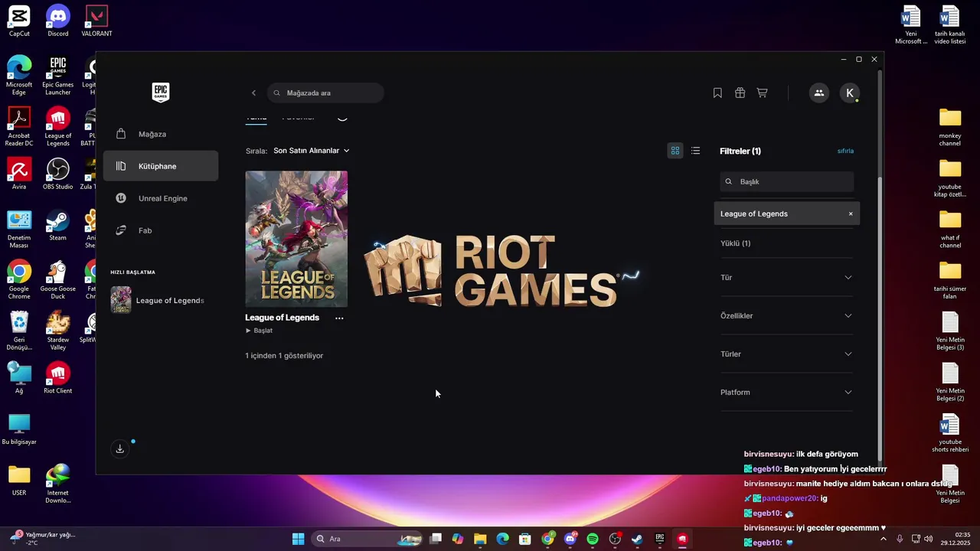Image resolution: width=980 pixels, height=551 pixels.
Task: Select Acrobat Reader DC desktop icon
Action: coord(19,127)
